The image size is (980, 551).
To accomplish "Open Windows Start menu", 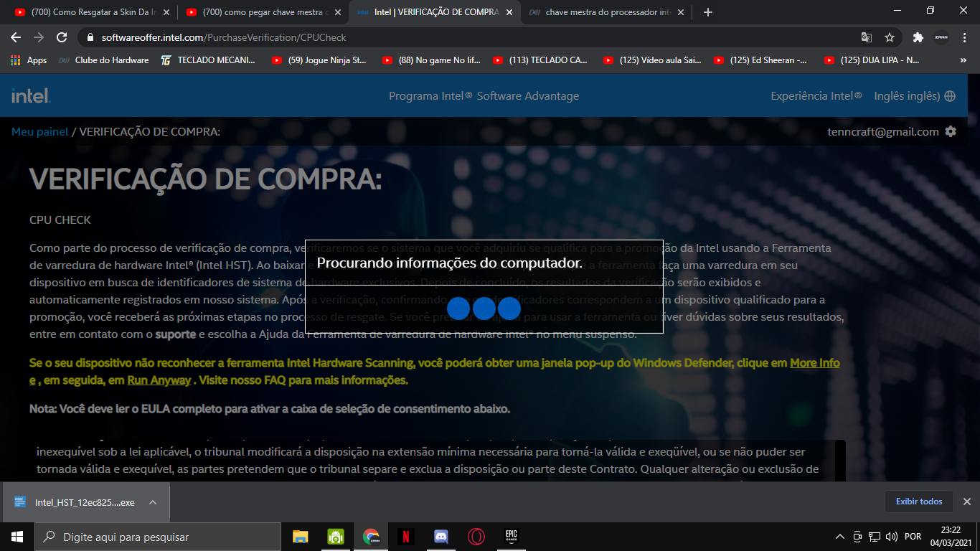I will 17,537.
